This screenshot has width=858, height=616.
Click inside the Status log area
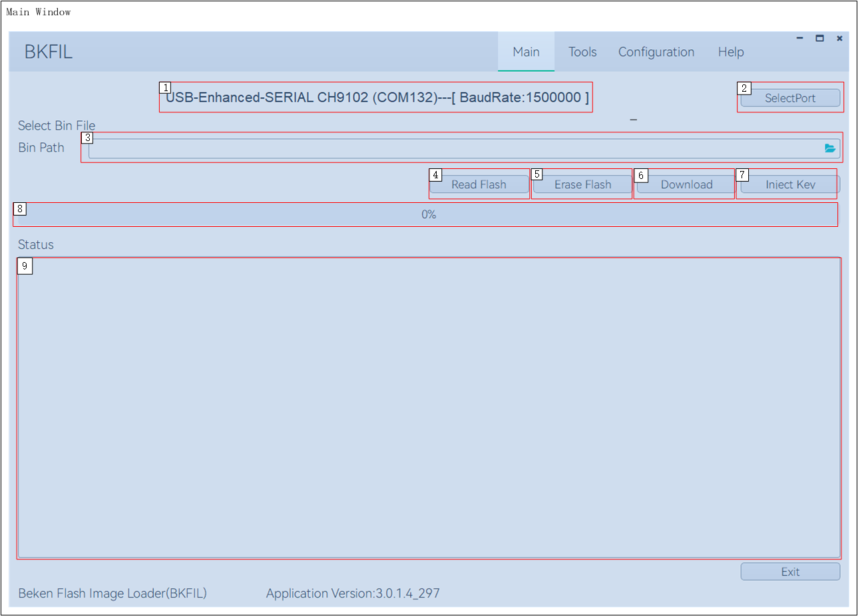(x=429, y=407)
